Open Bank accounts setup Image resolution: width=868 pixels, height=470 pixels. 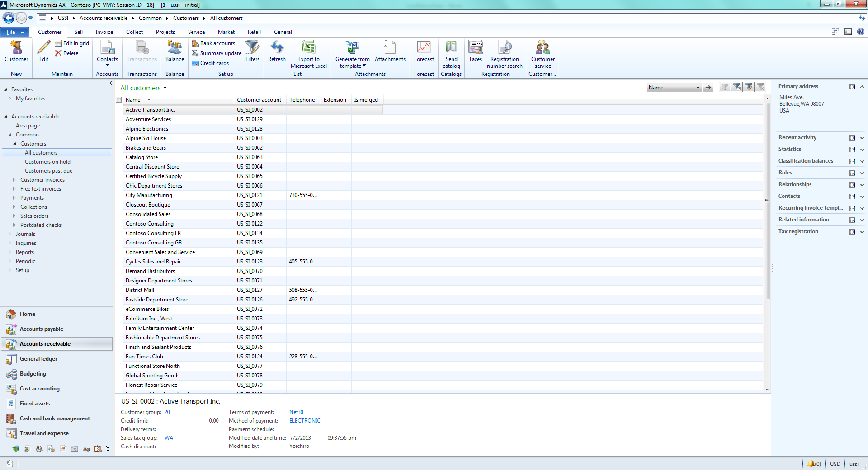click(x=213, y=43)
